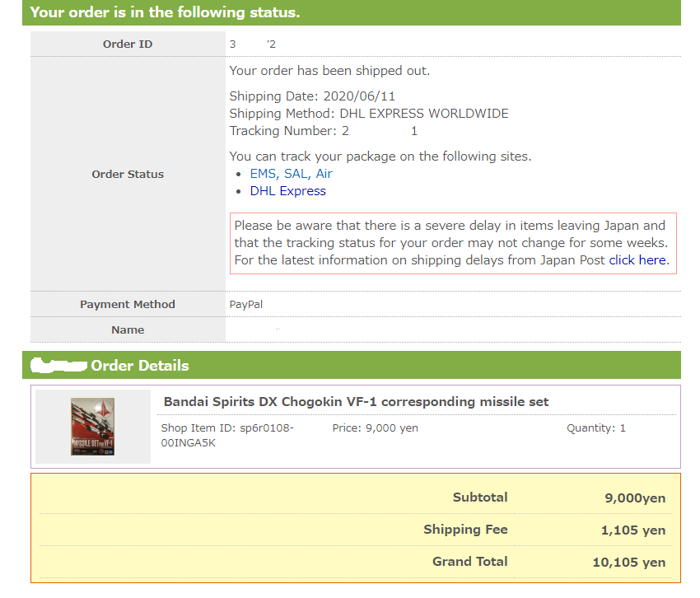Click the Subtotal label

(480, 497)
